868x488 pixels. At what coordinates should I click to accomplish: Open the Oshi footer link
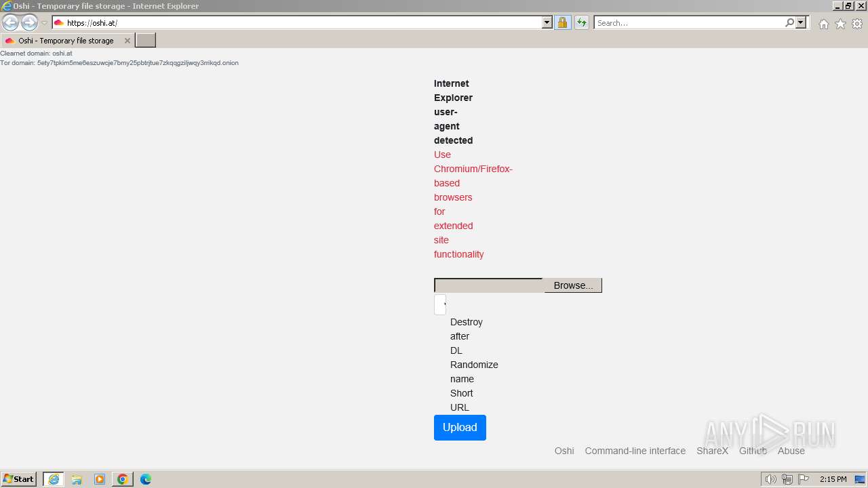pos(564,451)
